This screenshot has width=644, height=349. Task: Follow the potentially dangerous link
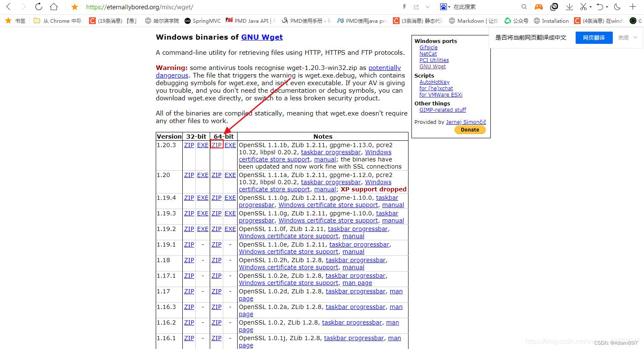(x=384, y=68)
